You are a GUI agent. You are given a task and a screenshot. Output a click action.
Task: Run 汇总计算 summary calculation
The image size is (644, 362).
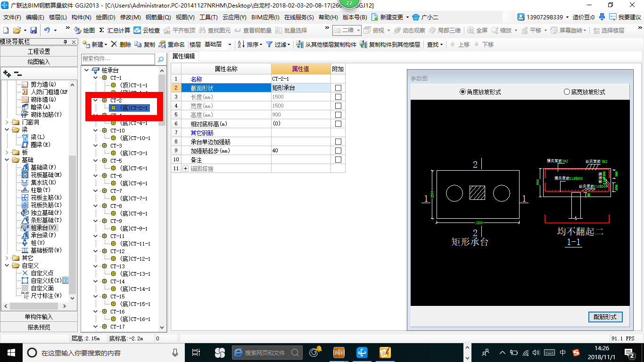coord(115,30)
